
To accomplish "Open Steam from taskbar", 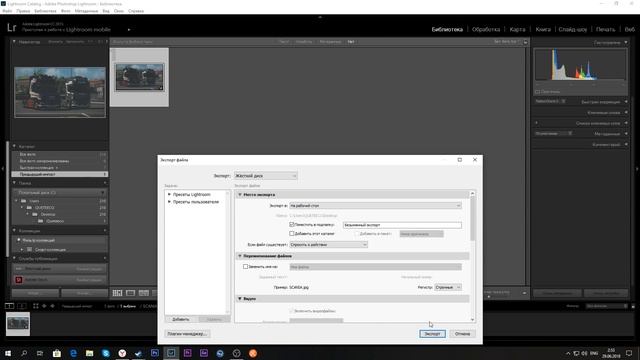I will pyautogui.click(x=138, y=353).
